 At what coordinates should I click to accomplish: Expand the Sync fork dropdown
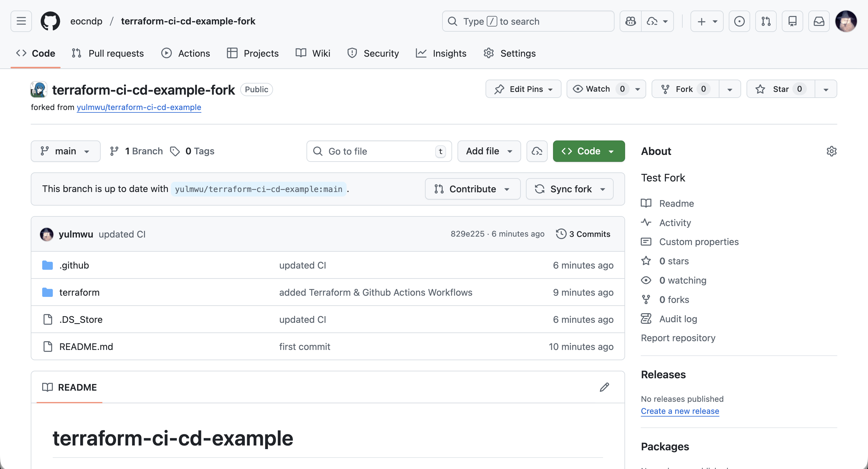569,189
